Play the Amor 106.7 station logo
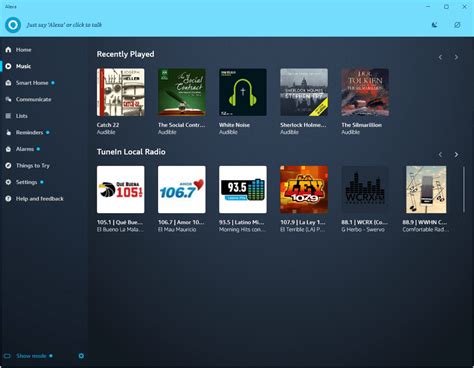 [182, 190]
